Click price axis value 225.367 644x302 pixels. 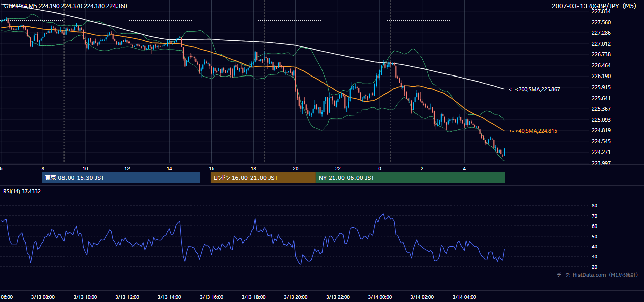601,109
